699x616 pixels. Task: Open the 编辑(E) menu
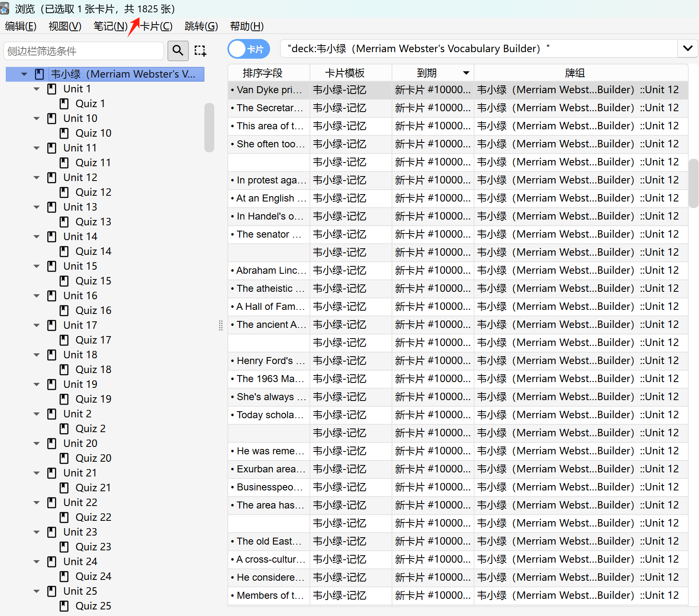point(21,26)
